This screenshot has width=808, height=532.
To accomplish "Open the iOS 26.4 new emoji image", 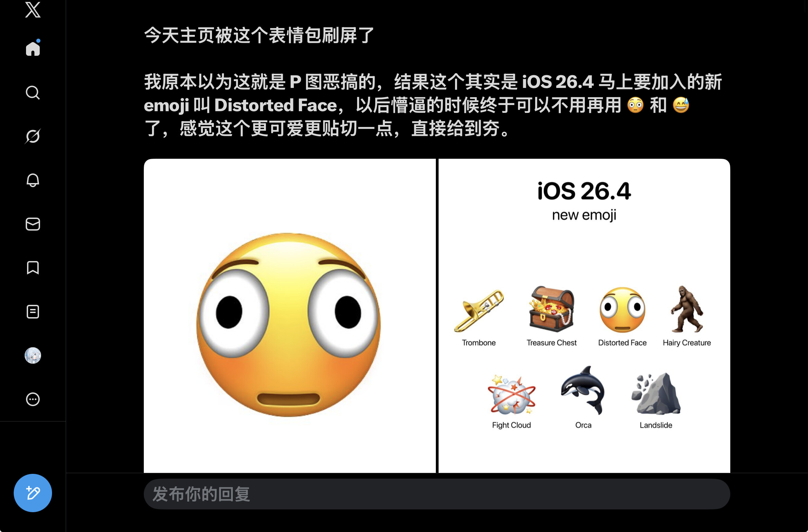I will 584,316.
